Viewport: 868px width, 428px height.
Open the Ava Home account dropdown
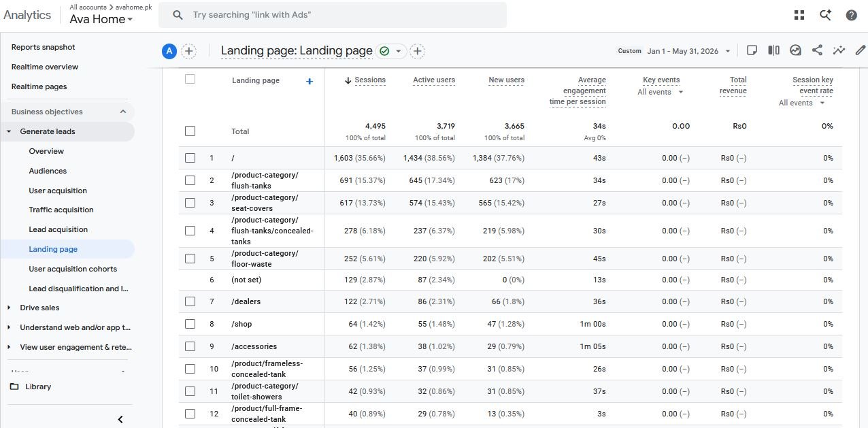click(101, 19)
